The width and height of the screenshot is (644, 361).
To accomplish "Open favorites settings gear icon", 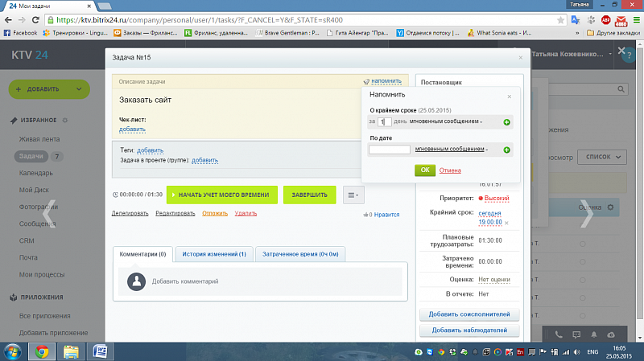I will (x=65, y=120).
